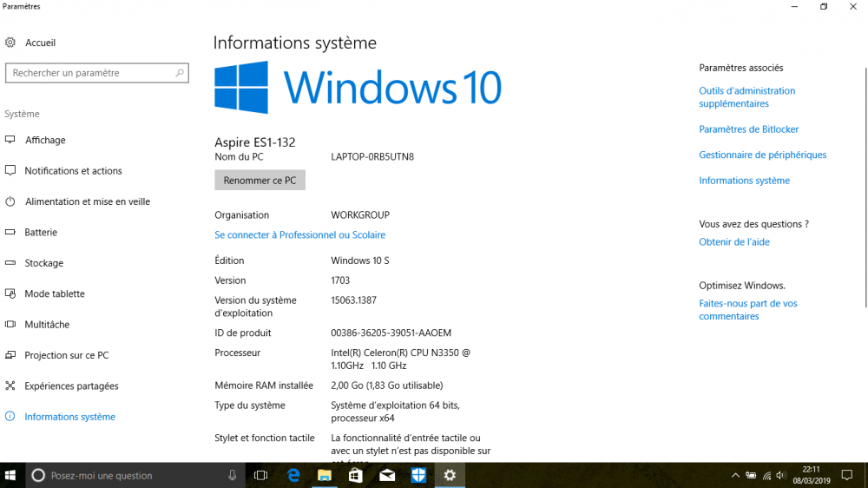Viewport: 868px width, 488px height.
Task: Click the Paramètres de Bitlocker link
Action: (x=748, y=129)
